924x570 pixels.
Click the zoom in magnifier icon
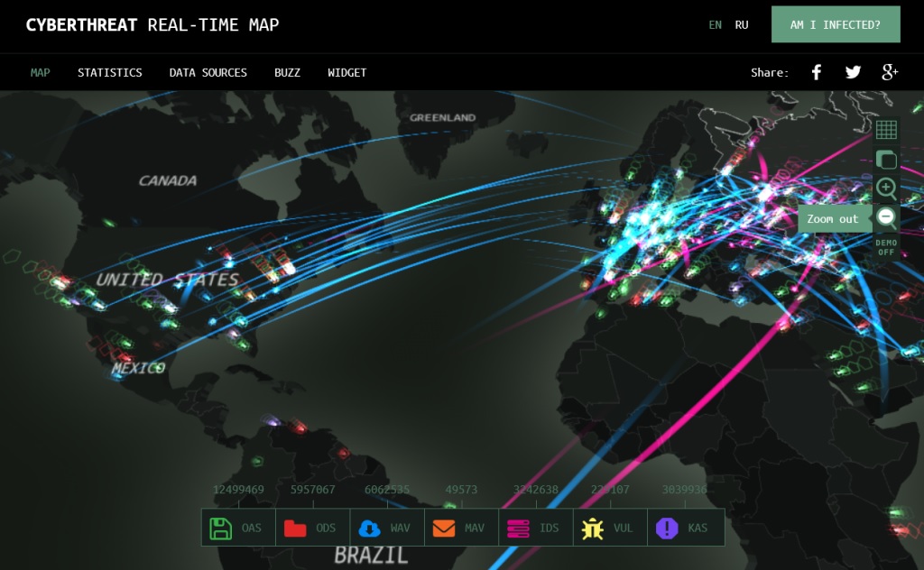(x=886, y=189)
